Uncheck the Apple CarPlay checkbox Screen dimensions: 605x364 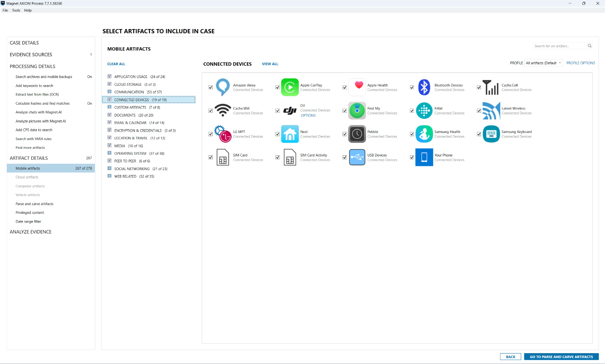[277, 87]
